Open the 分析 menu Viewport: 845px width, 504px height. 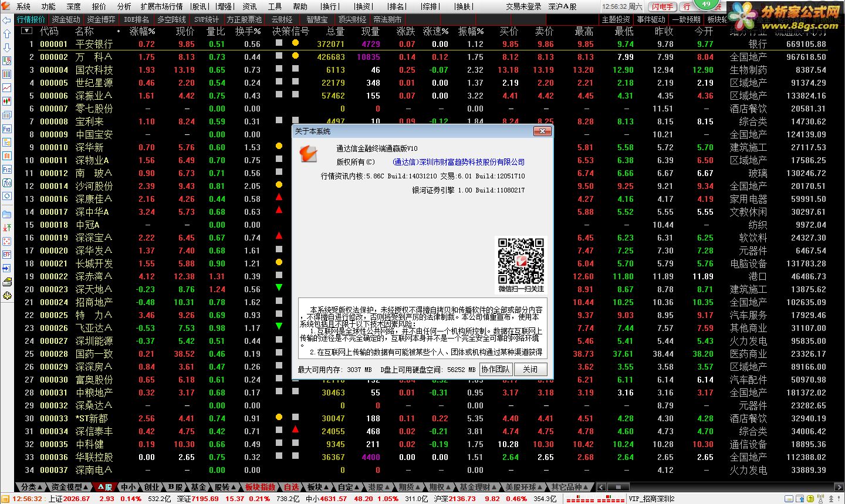point(124,6)
